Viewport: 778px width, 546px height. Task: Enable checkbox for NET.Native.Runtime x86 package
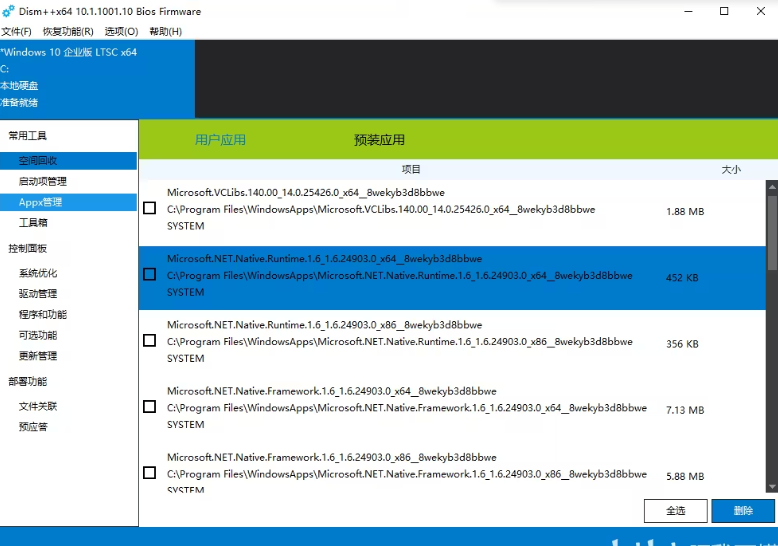coord(149,341)
